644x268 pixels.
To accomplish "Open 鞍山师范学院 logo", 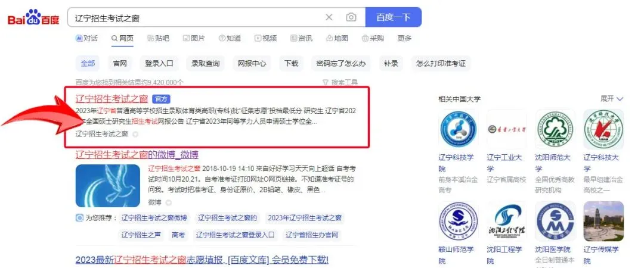I will pos(459,222).
